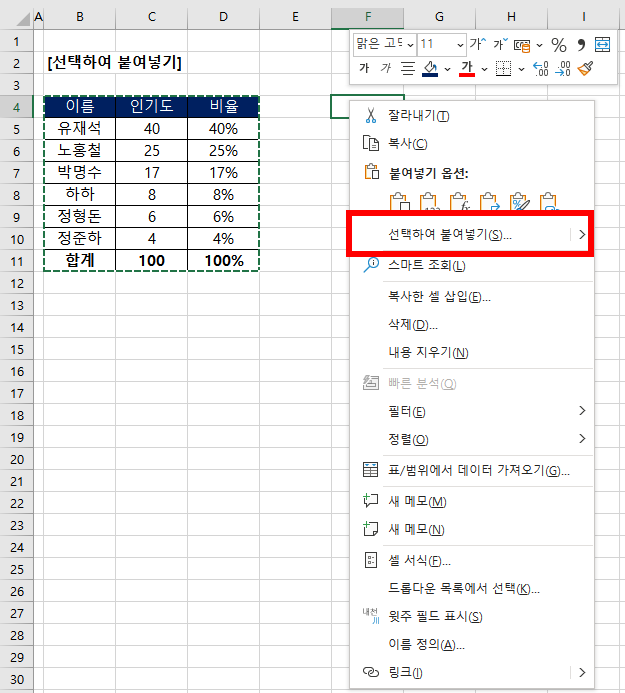Center-align text with the alignment icon

click(408, 69)
